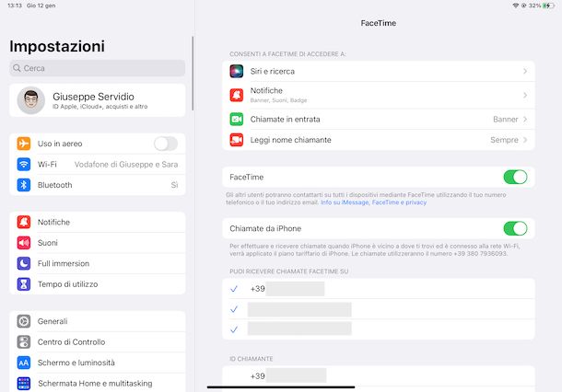Image resolution: width=562 pixels, height=392 pixels.
Task: Tap the ID CHIAMANTE section header
Action: (x=252, y=359)
